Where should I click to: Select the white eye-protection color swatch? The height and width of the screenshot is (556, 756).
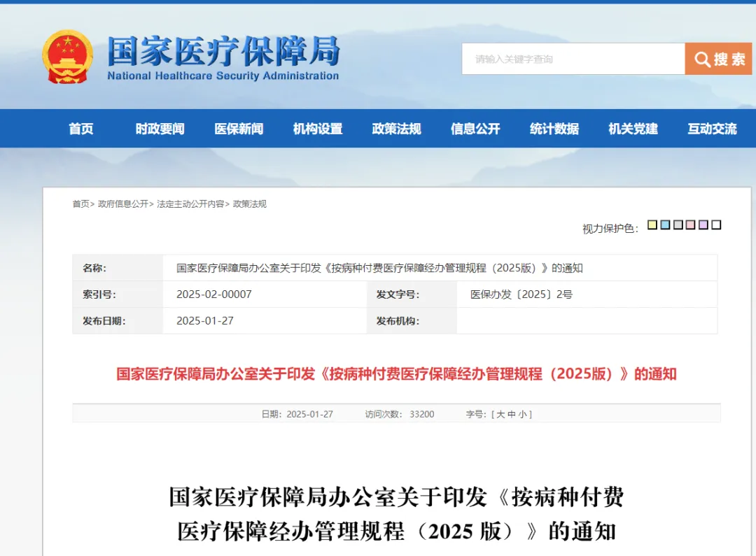(717, 225)
